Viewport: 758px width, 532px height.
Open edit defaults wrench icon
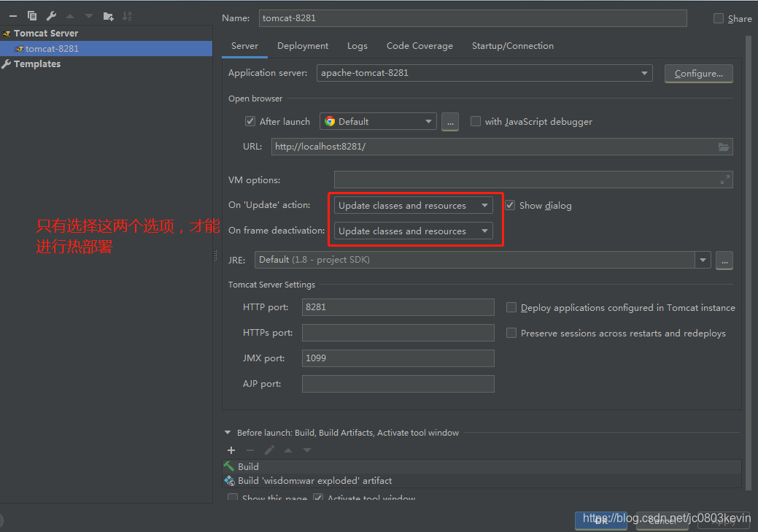pyautogui.click(x=51, y=16)
